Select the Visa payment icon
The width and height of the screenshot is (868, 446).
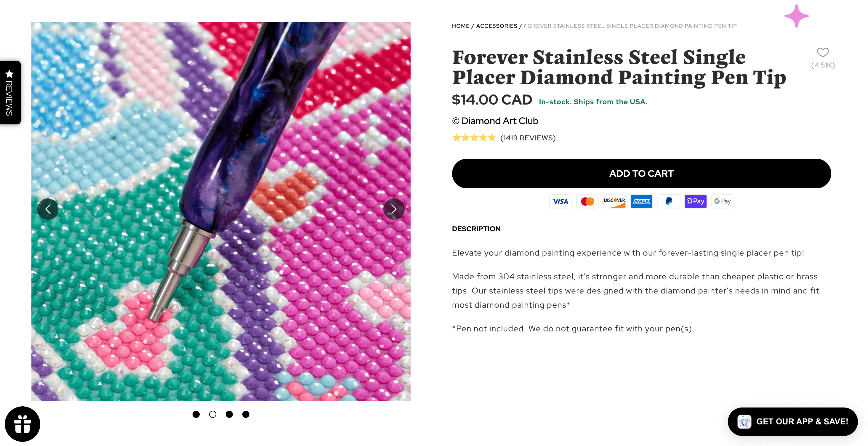tap(560, 201)
